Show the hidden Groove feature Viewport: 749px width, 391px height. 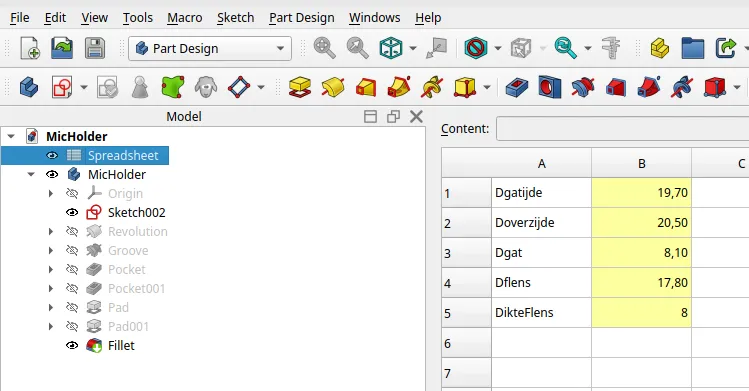point(72,251)
